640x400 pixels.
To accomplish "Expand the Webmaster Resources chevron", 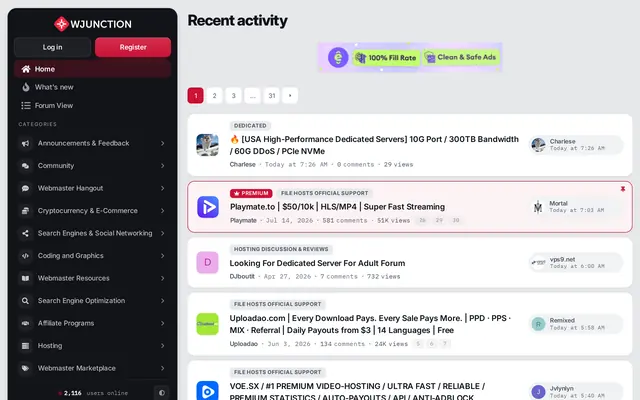I will point(162,278).
